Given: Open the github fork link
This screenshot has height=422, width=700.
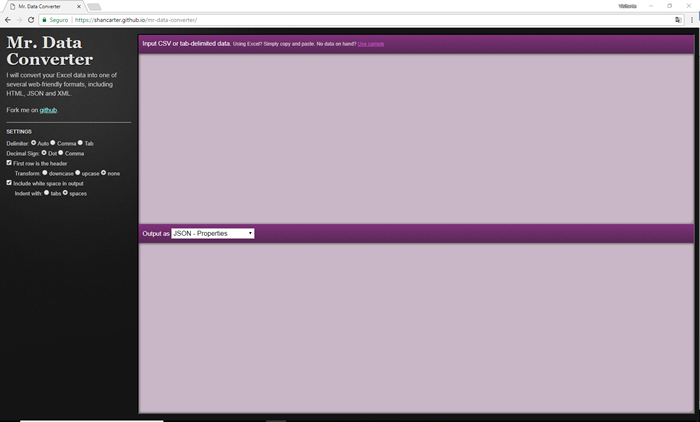Looking at the screenshot, I should click(x=48, y=110).
